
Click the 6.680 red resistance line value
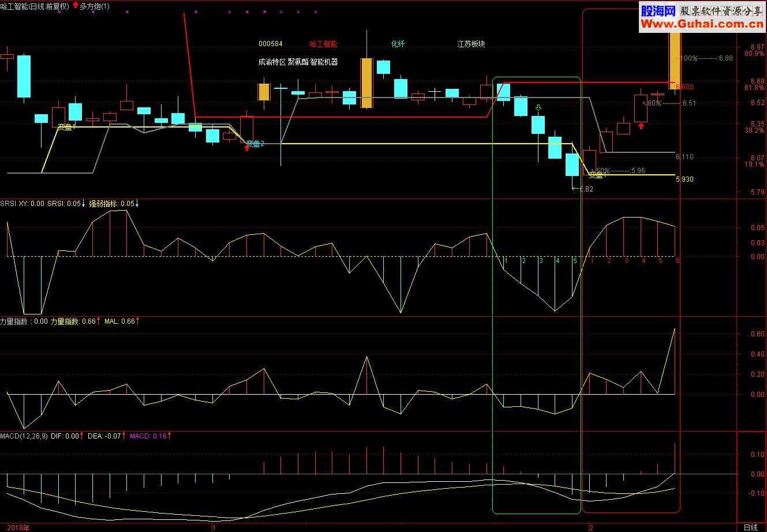coord(684,87)
